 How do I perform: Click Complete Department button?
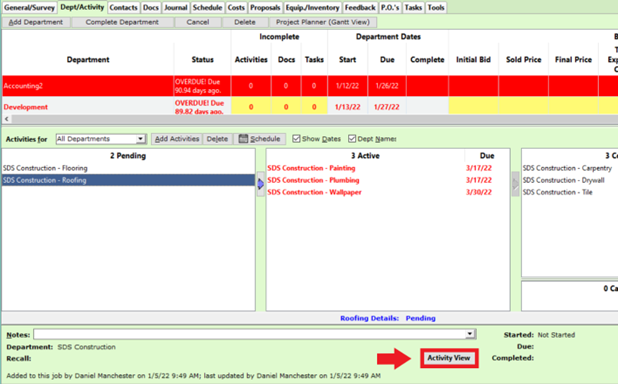point(122,22)
